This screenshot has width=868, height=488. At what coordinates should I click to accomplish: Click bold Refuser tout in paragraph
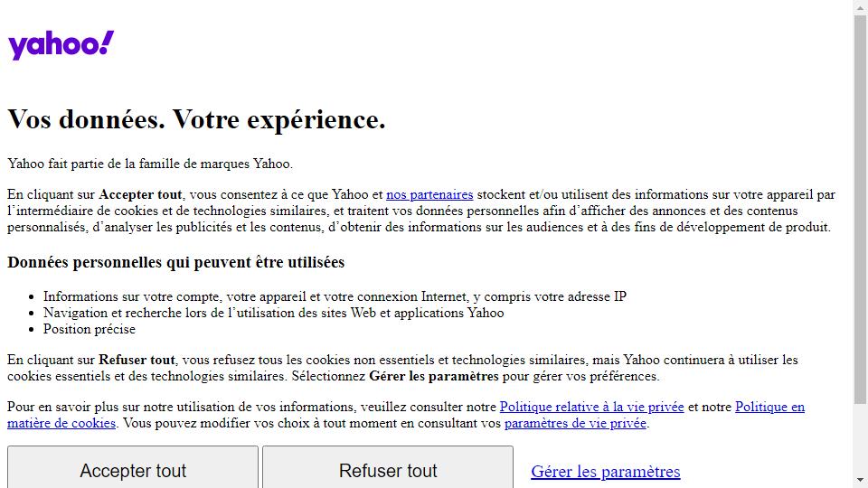click(x=137, y=361)
